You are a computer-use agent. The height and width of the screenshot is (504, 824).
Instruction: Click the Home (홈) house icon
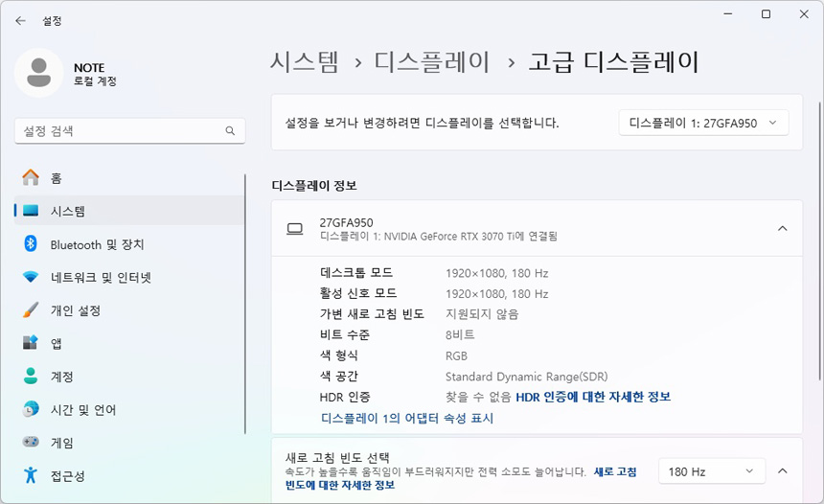coord(31,178)
